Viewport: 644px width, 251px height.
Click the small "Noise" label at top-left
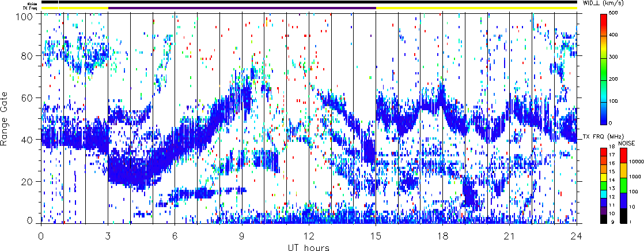point(33,3)
